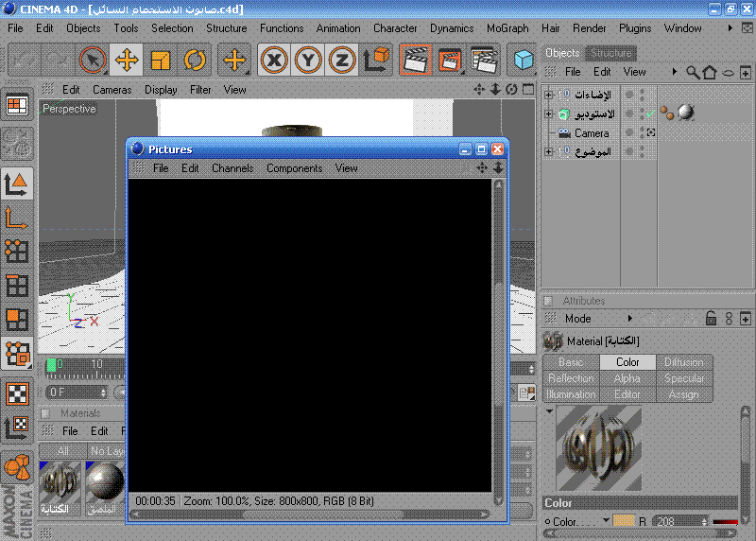Open the MoGraph menu
756x541 pixels.
tap(507, 28)
